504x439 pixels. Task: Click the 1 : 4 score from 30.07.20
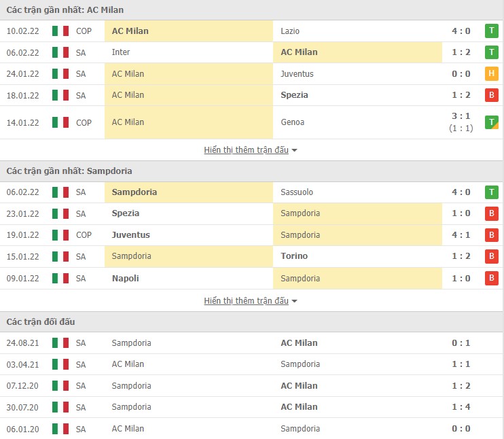[461, 407]
